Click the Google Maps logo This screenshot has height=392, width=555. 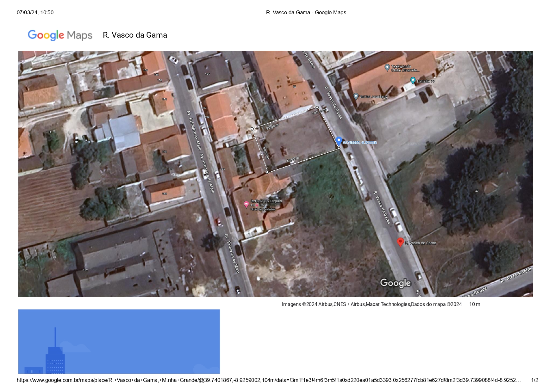[x=60, y=35]
